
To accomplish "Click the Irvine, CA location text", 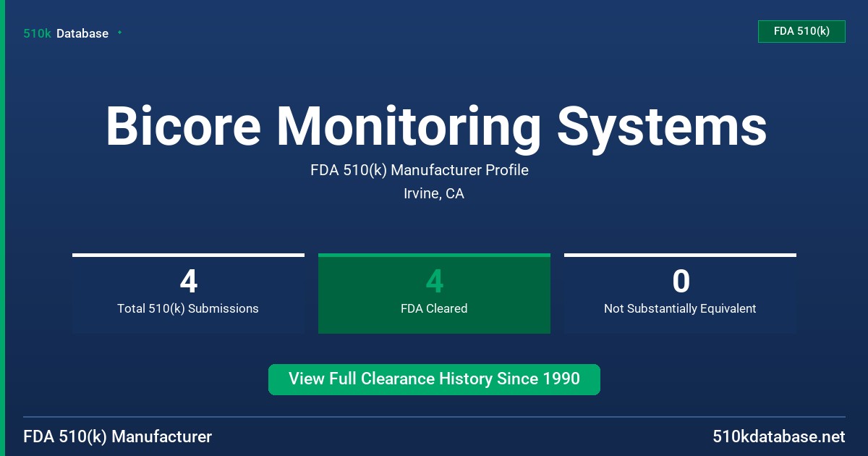I will coord(434,193).
